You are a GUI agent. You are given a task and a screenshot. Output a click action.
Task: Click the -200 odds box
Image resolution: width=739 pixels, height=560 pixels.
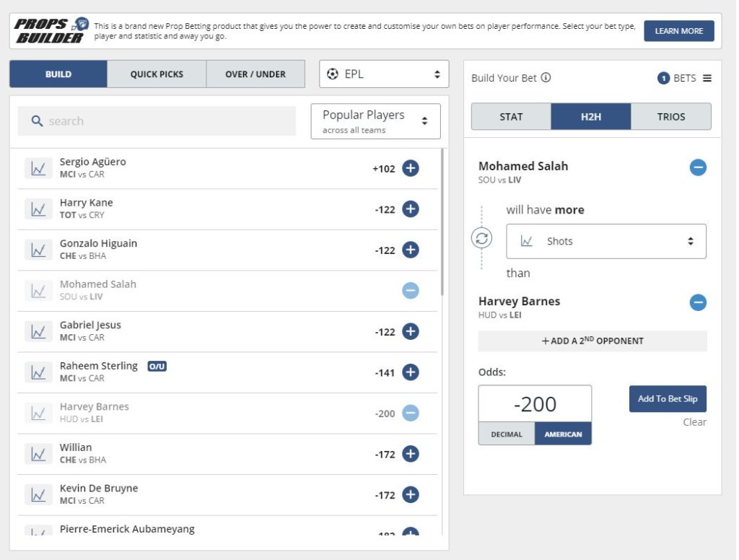pos(535,404)
